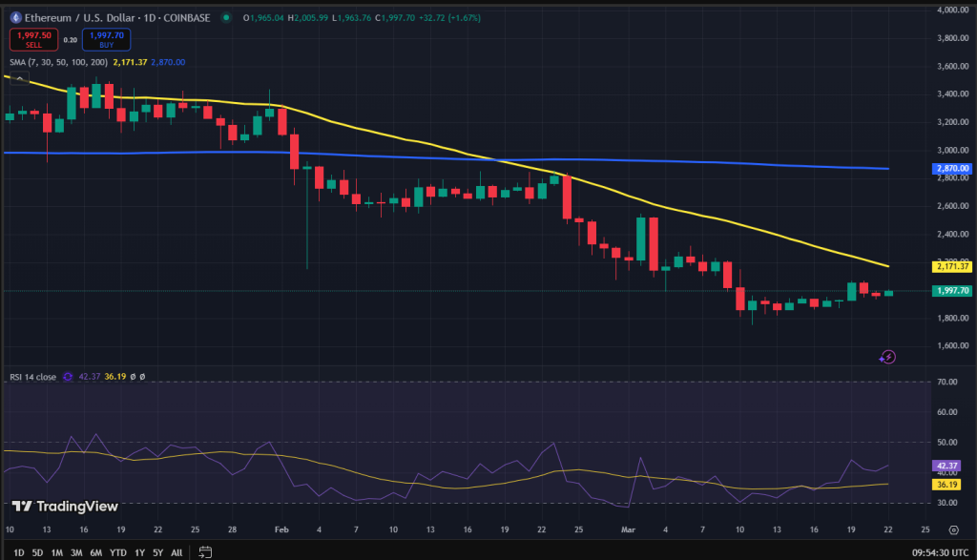This screenshot has width=977, height=560.
Task: Click the red 1,997.50 SELL button
Action: [33, 39]
